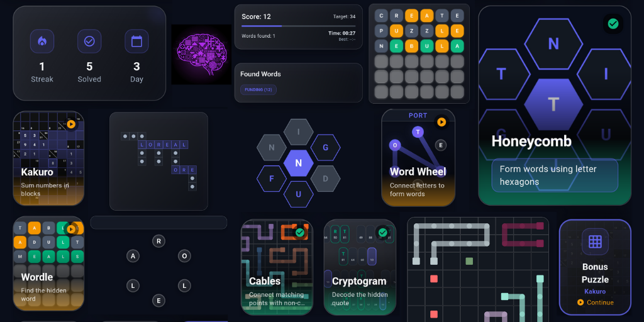Open the Kakuro puzzle card
This screenshot has width=644, height=322.
click(x=48, y=158)
